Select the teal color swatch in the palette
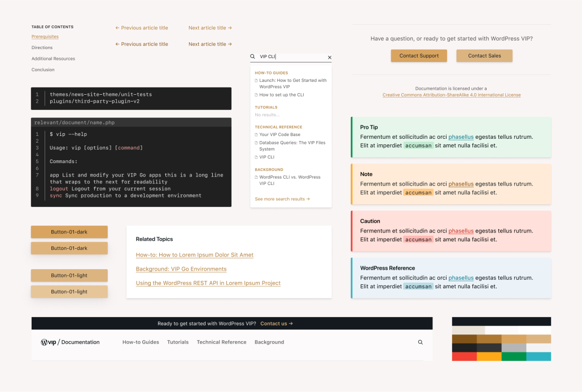 tap(539, 356)
